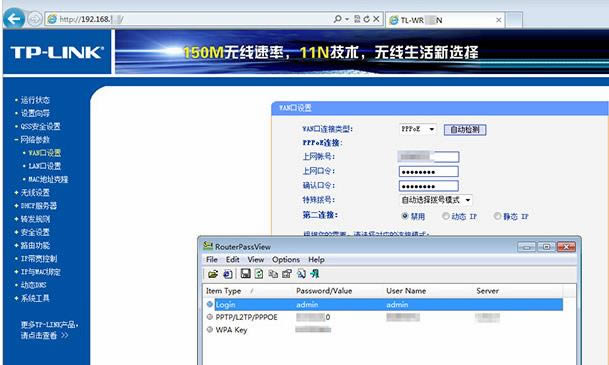Expand 无线设置 in the sidebar
The width and height of the screenshot is (609, 365).
click(x=35, y=193)
